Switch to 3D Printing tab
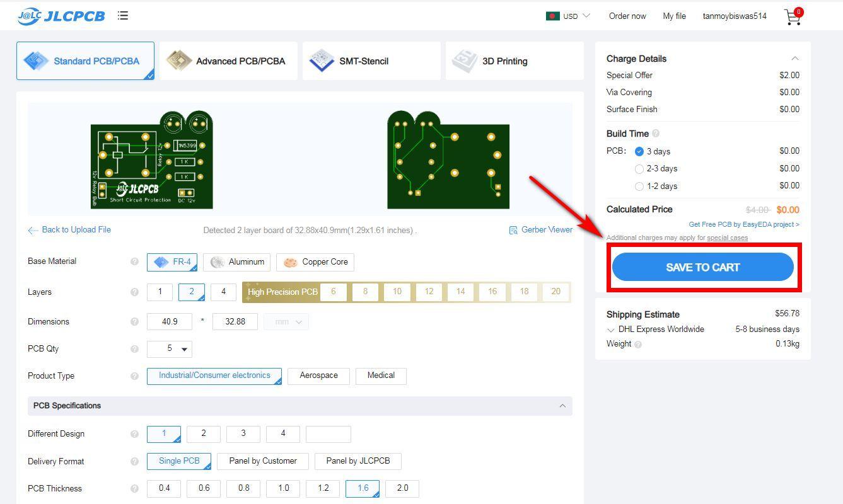 (515, 61)
